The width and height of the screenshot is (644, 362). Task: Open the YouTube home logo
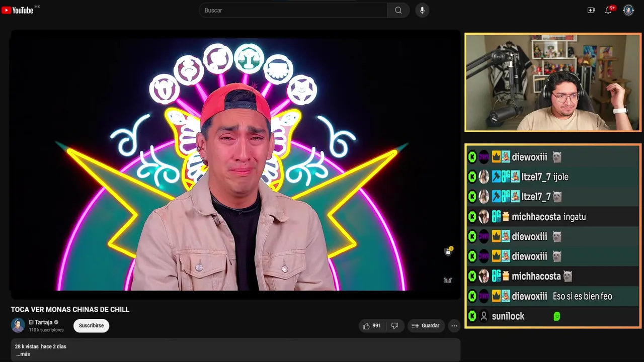tap(18, 10)
